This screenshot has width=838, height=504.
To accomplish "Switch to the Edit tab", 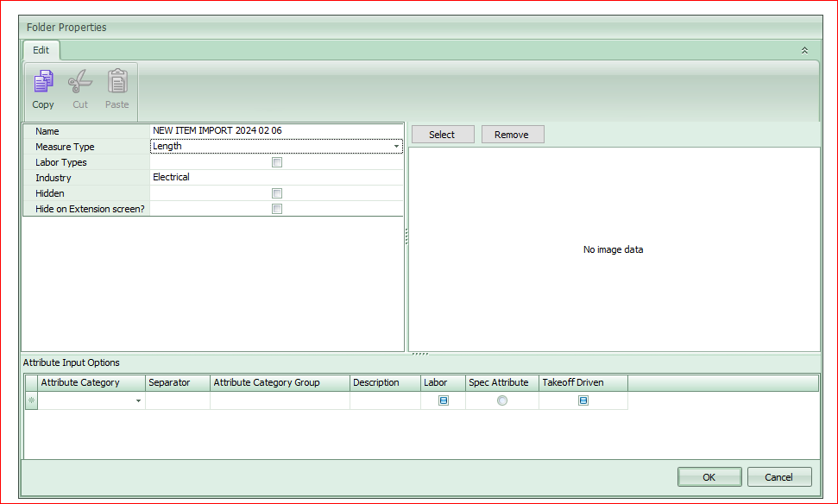I will tap(41, 49).
